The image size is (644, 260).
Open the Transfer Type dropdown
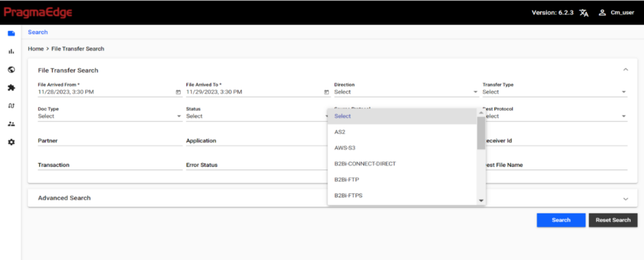coord(554,92)
